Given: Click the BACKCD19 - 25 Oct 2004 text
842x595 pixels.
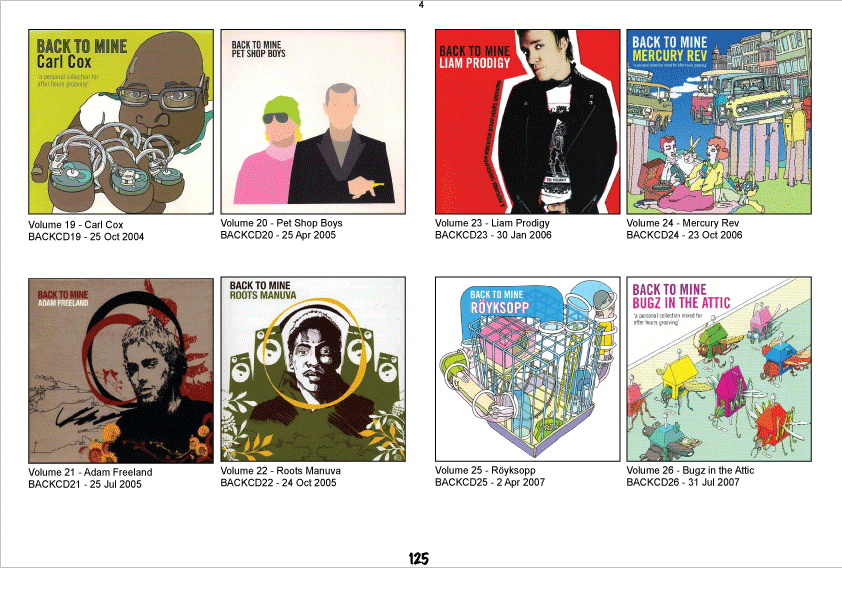Looking at the screenshot, I should point(86,237).
